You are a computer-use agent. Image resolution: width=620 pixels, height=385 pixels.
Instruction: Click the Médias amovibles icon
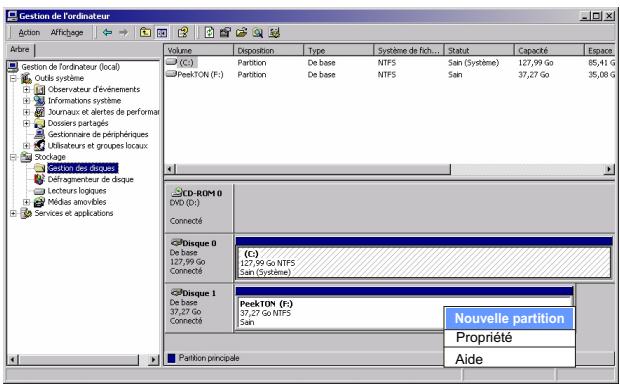[x=40, y=202]
